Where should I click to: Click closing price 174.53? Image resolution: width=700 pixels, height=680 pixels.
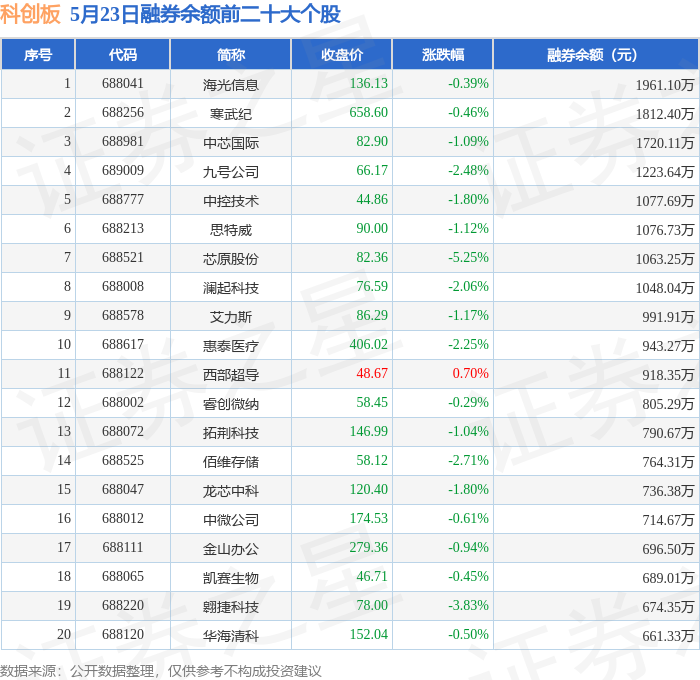click(368, 519)
